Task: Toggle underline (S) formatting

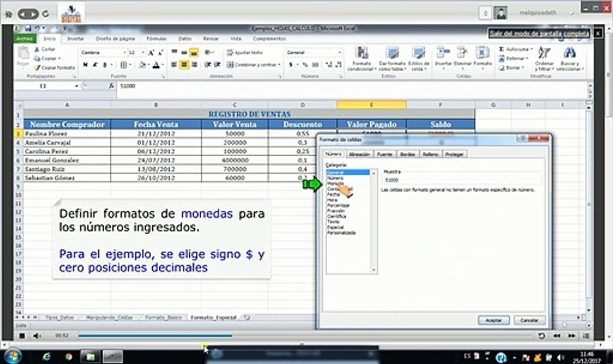Action: coord(105,65)
